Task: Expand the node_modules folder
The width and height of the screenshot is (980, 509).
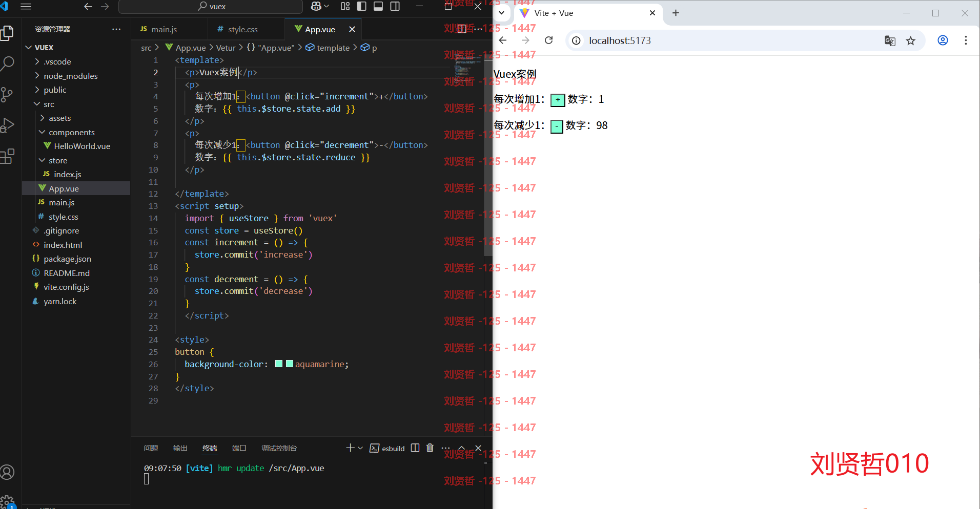Action: click(x=76, y=76)
